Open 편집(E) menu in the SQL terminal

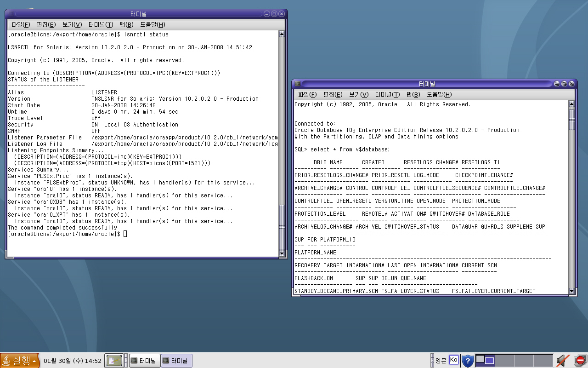[x=333, y=94]
